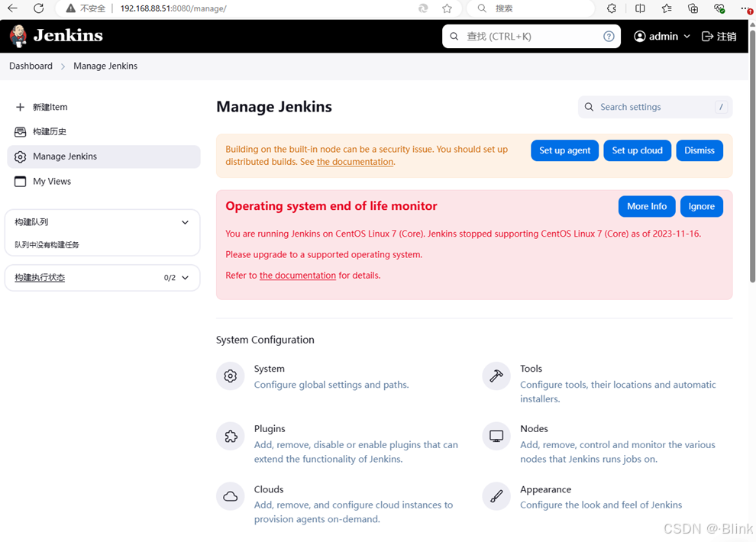This screenshot has width=756, height=542.
Task: Open Tools configuration via wrench icon
Action: coord(496,376)
